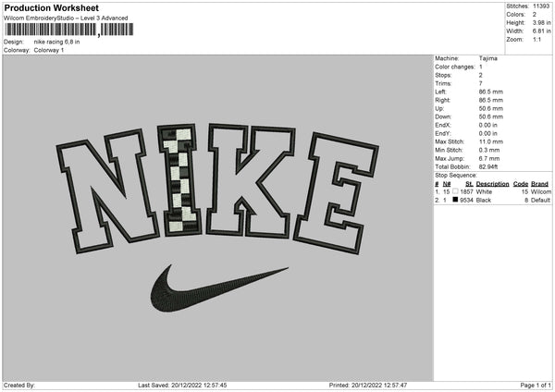Screen dimensions: 555x392
Task: Select the design name 'nike racing 6,8 in'
Action: point(56,42)
